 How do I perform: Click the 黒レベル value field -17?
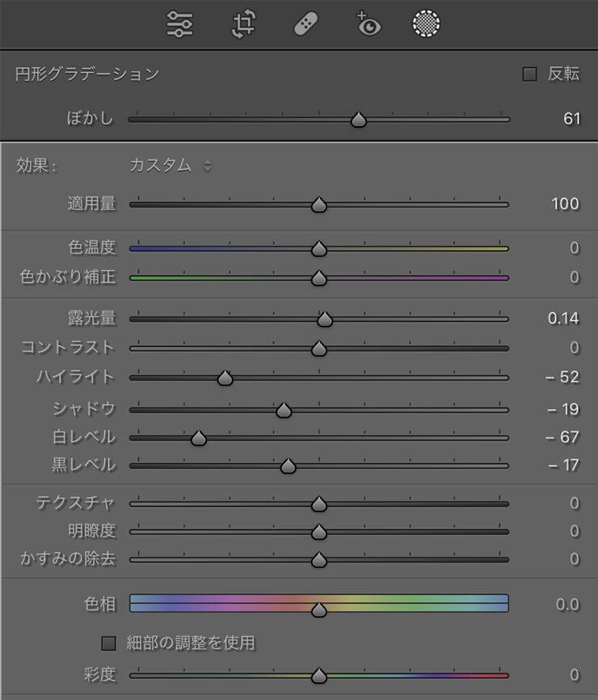563,465
